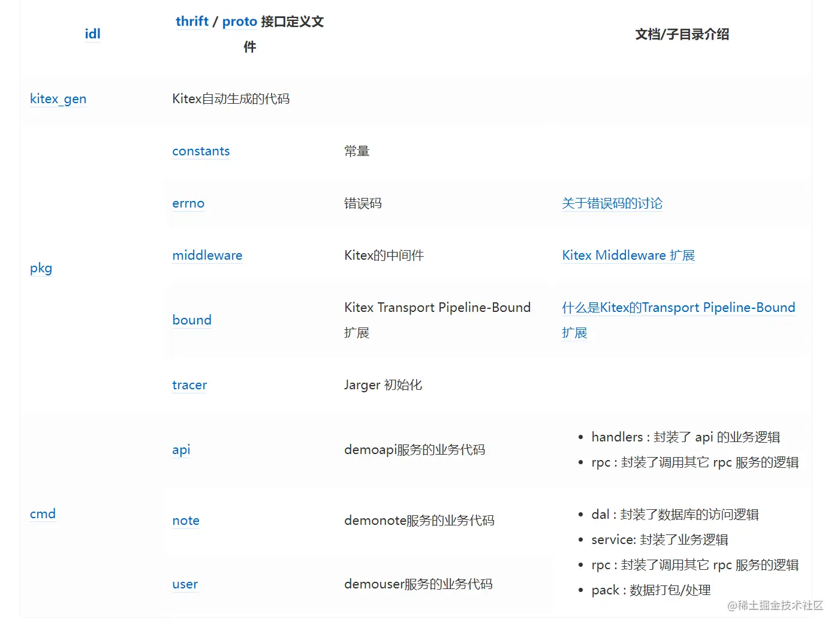Viewport: 840px width, 628px height.
Task: Select the 错误码 description cell
Action: click(363, 203)
